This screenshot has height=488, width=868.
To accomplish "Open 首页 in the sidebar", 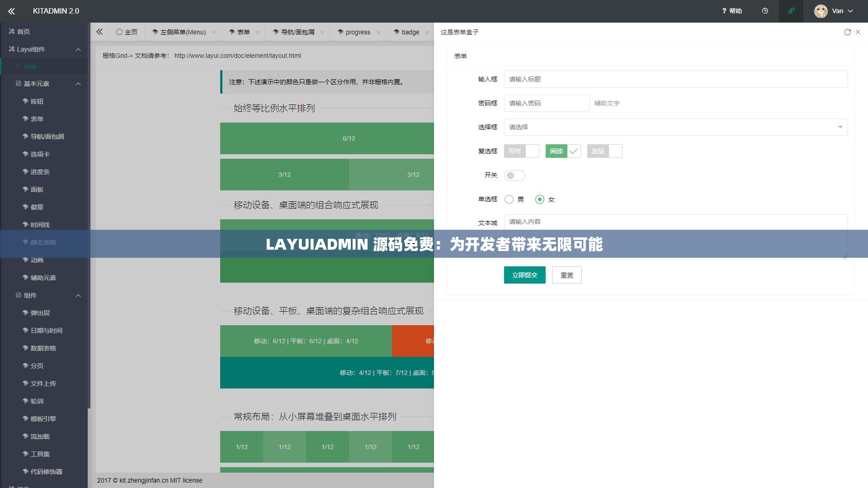I will (44, 31).
